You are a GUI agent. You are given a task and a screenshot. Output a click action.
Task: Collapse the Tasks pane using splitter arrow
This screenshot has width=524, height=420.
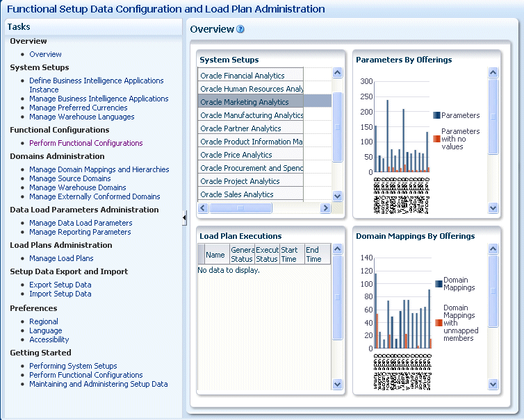pyautogui.click(x=184, y=218)
